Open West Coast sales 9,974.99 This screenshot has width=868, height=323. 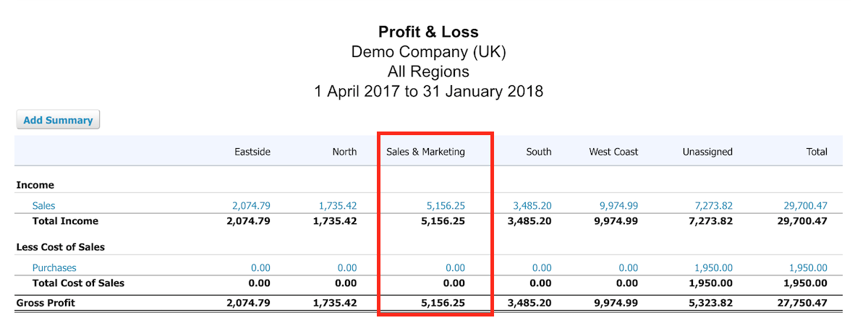coord(618,206)
